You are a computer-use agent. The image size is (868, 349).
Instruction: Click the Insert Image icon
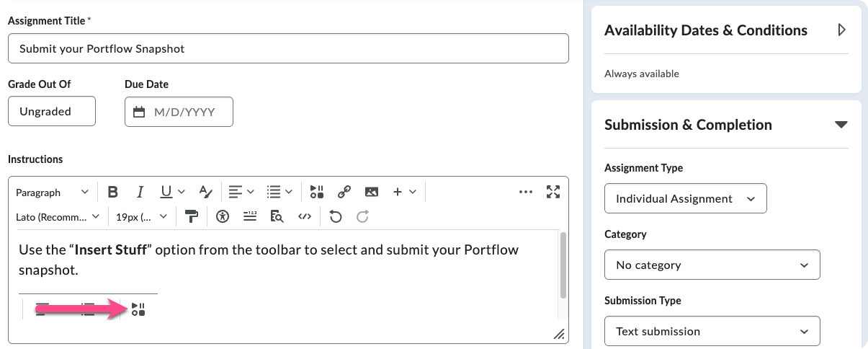pos(372,192)
